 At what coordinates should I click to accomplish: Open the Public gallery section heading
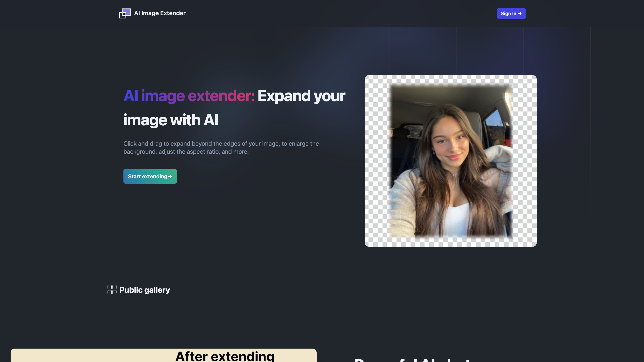144,290
